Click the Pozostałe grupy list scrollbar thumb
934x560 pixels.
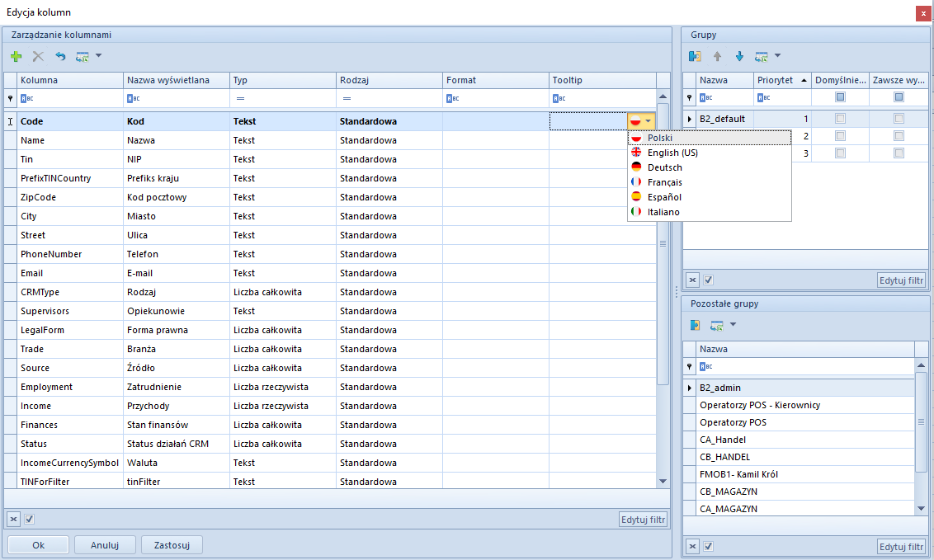(x=921, y=421)
